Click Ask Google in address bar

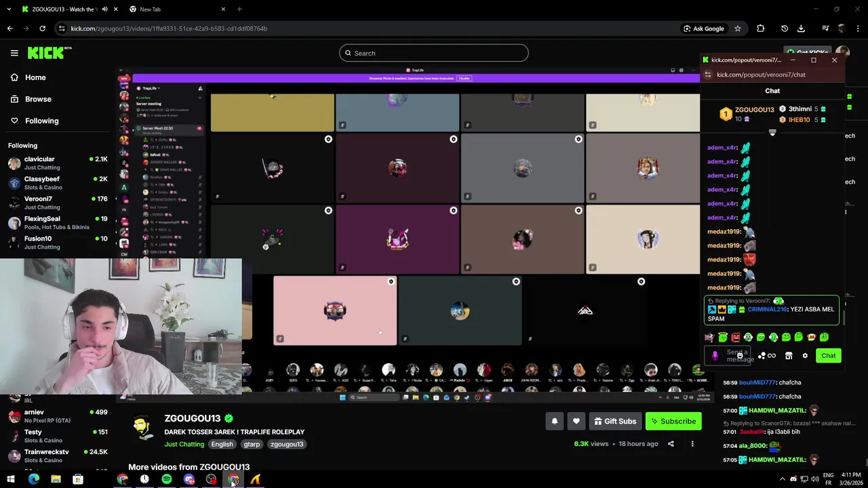click(704, 28)
